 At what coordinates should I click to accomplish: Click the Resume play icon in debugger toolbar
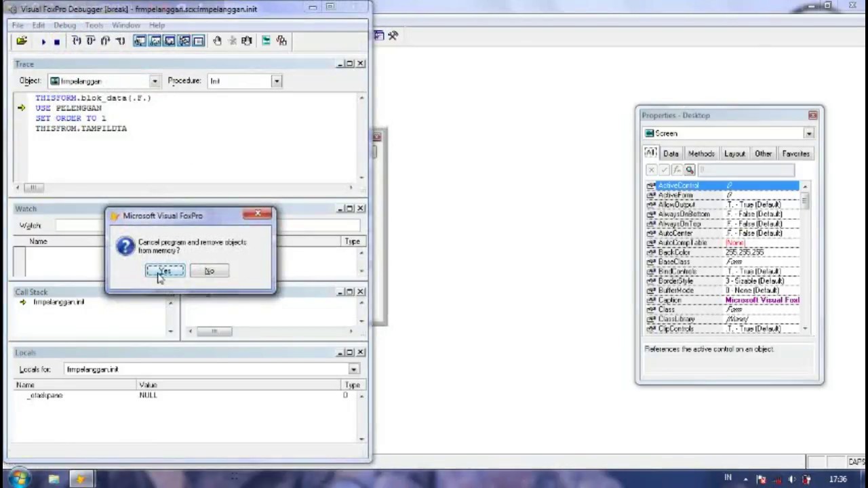tap(43, 41)
